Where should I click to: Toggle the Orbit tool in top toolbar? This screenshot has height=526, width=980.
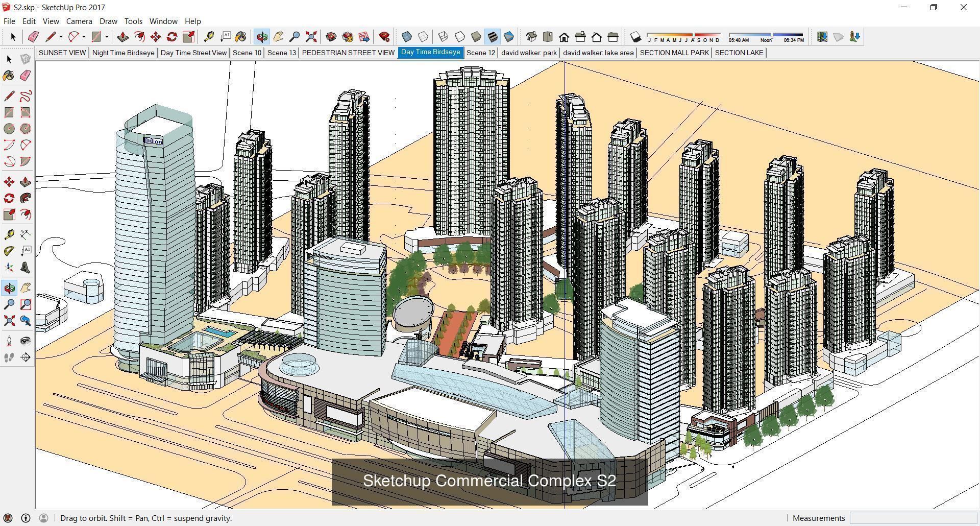[262, 37]
